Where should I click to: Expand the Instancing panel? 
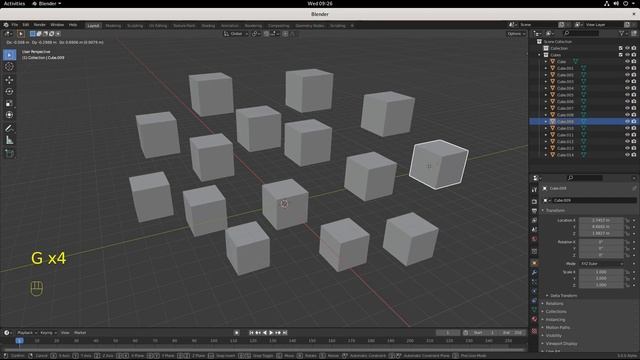point(556,320)
